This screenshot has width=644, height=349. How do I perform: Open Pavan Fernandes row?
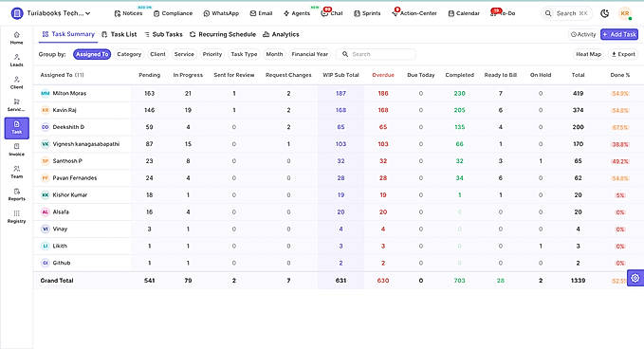(x=339, y=178)
